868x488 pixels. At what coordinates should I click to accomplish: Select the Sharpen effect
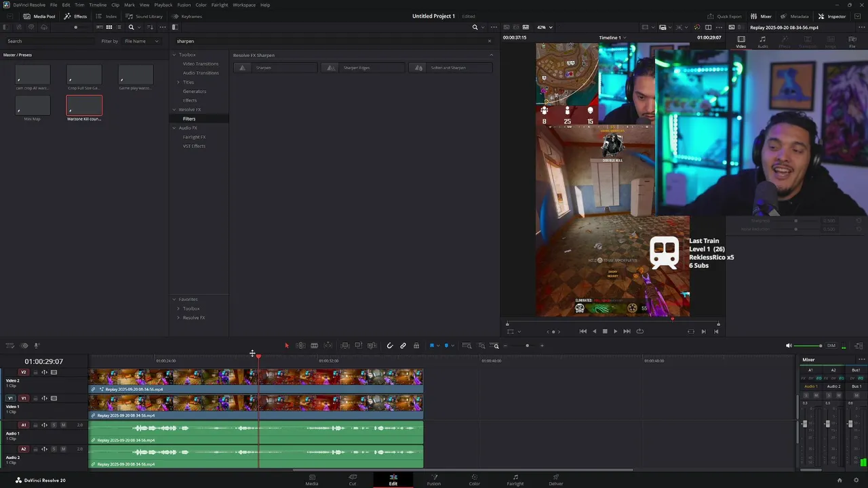pos(275,68)
